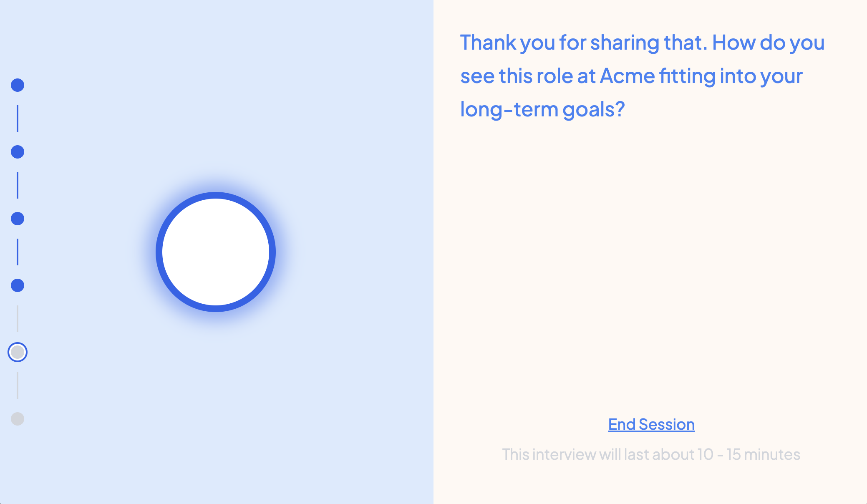The image size is (867, 504).
Task: Click the "Thank you for sharing that" sentence
Action: pos(584,43)
